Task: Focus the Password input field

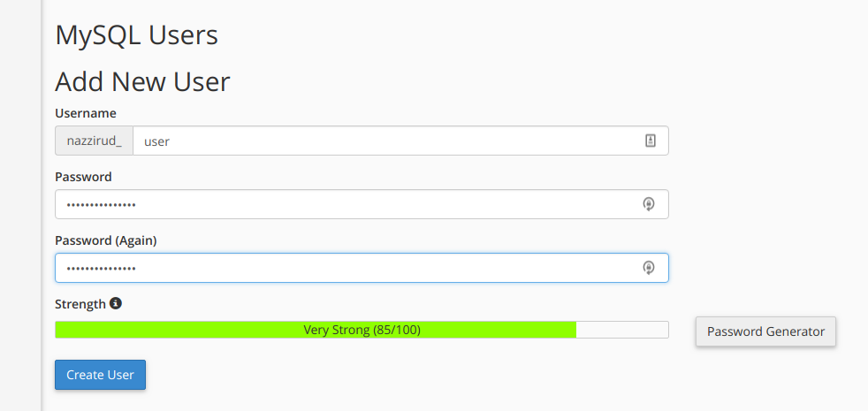Action: click(362, 204)
